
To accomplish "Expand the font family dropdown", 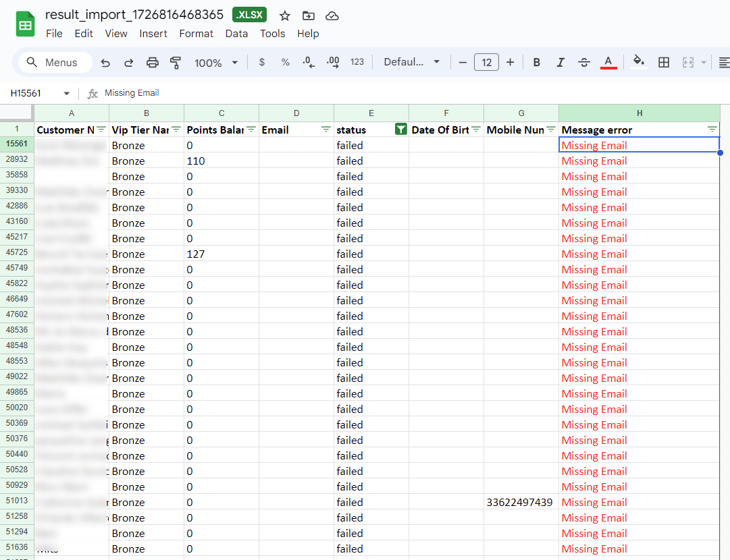I will [x=411, y=63].
